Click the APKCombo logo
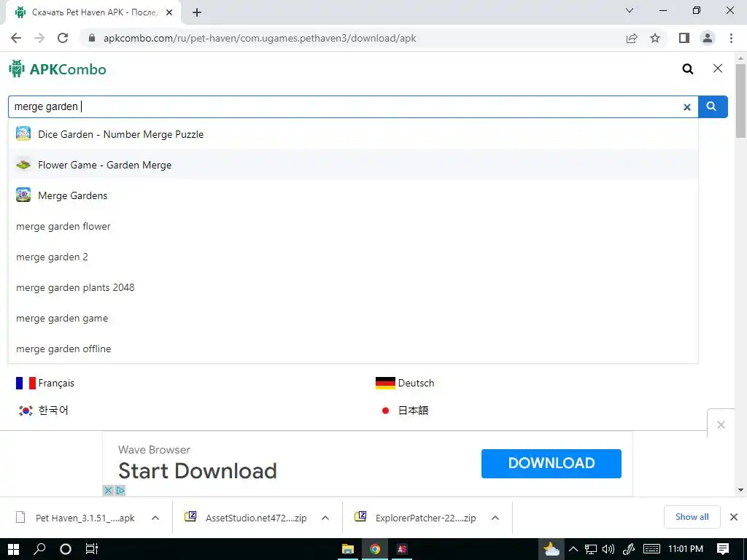Image resolution: width=747 pixels, height=560 pixels. coord(58,69)
